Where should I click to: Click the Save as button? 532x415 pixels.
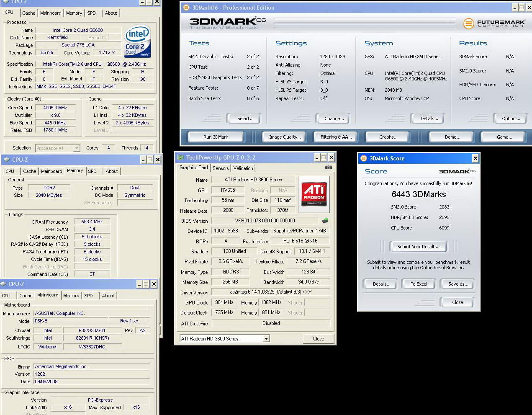pos(458,284)
